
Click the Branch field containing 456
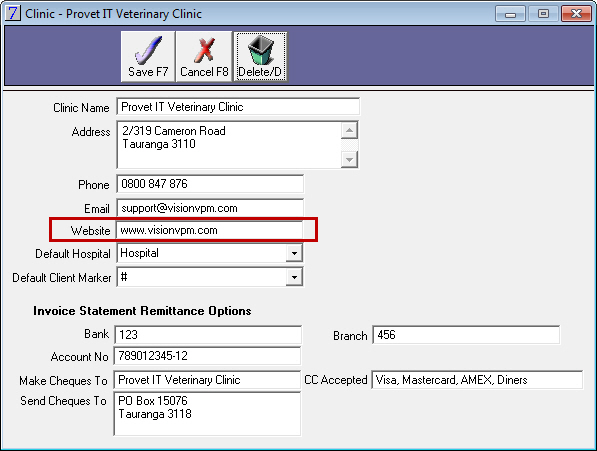coord(466,335)
